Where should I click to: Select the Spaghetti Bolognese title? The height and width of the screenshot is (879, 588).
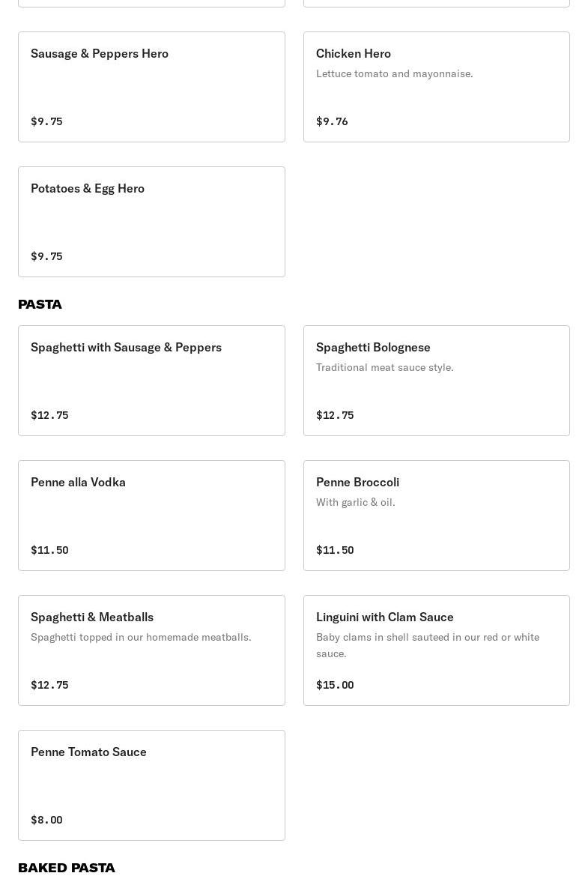point(373,347)
